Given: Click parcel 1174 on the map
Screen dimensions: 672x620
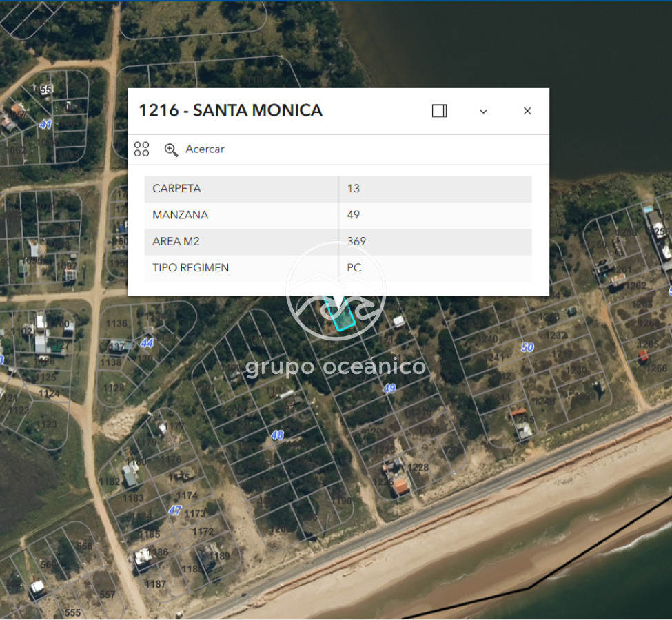Looking at the screenshot, I should tap(187, 496).
